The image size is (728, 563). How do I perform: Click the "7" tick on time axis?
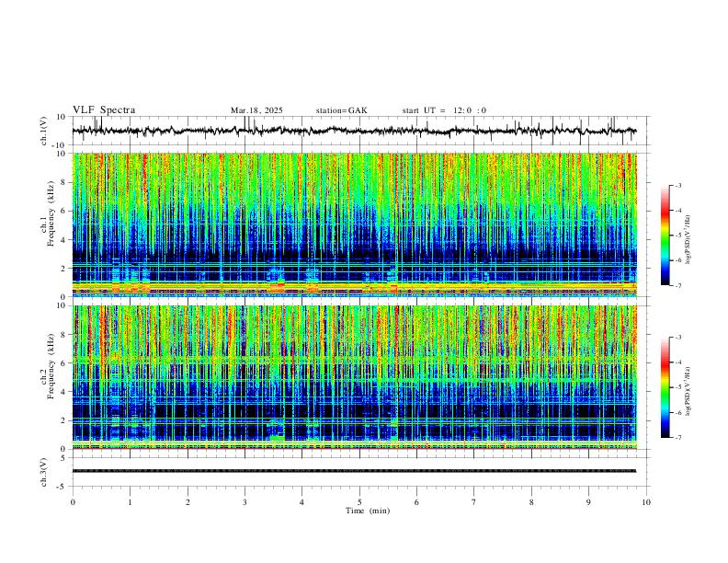474,502
